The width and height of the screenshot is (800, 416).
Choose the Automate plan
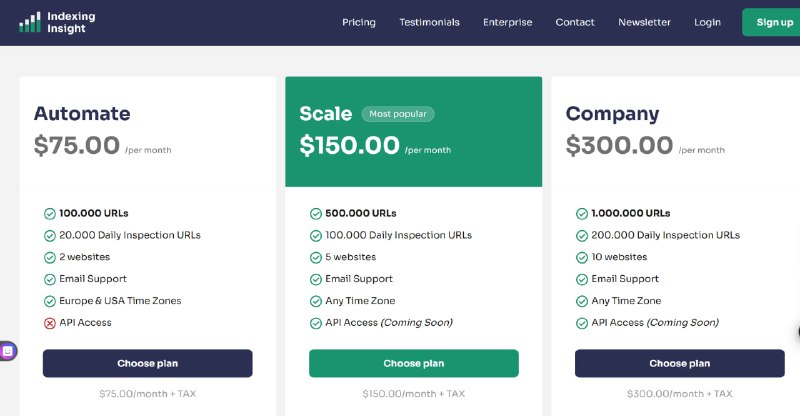pyautogui.click(x=147, y=363)
